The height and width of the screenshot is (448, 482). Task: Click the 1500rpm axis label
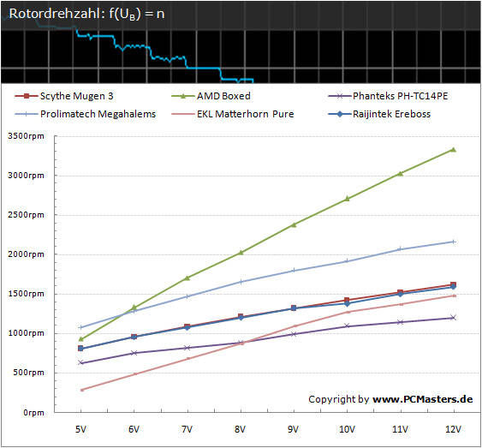pyautogui.click(x=27, y=294)
